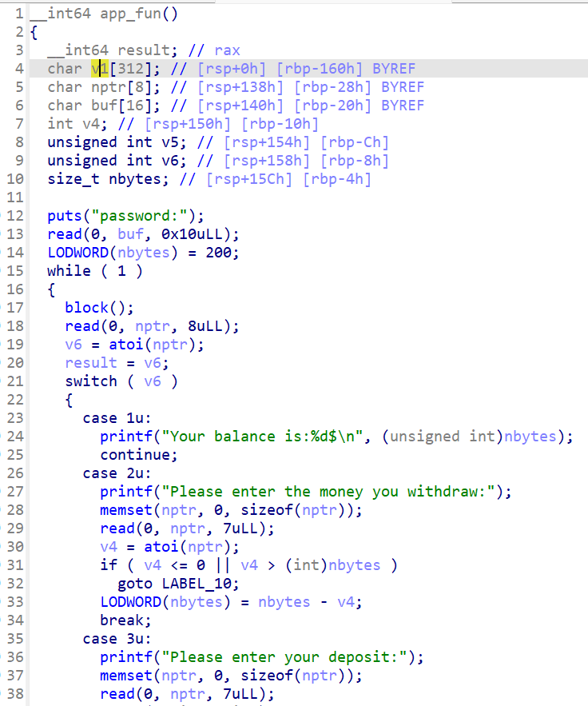The image size is (588, 706).
Task: Click buf argument in read on line 13
Action: pyautogui.click(x=131, y=234)
